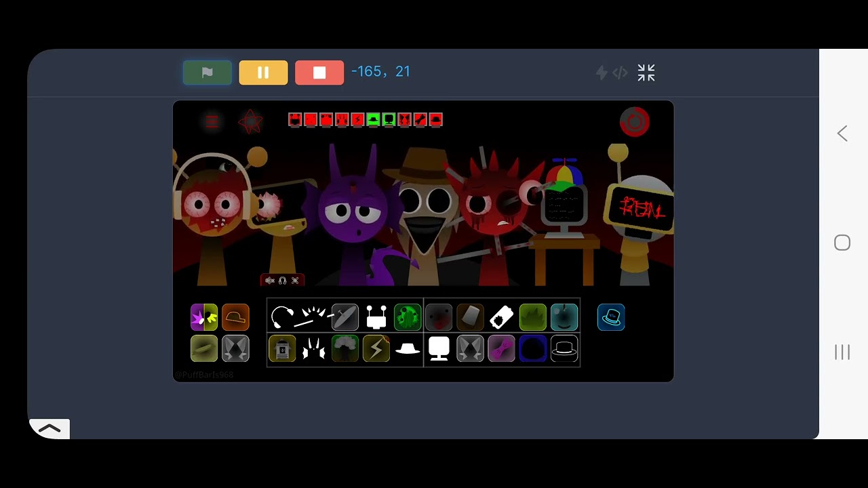This screenshot has height=488, width=868.
Task: Pick the white headphones icon
Action: [x=282, y=317]
